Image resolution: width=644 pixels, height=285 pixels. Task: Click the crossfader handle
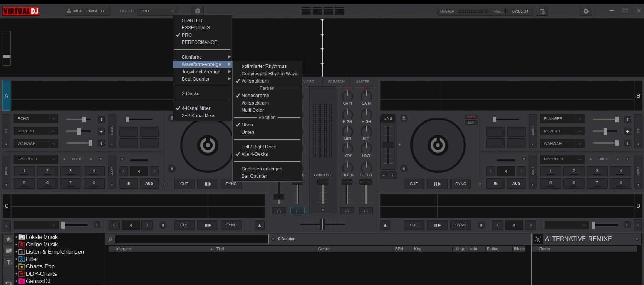click(322, 224)
